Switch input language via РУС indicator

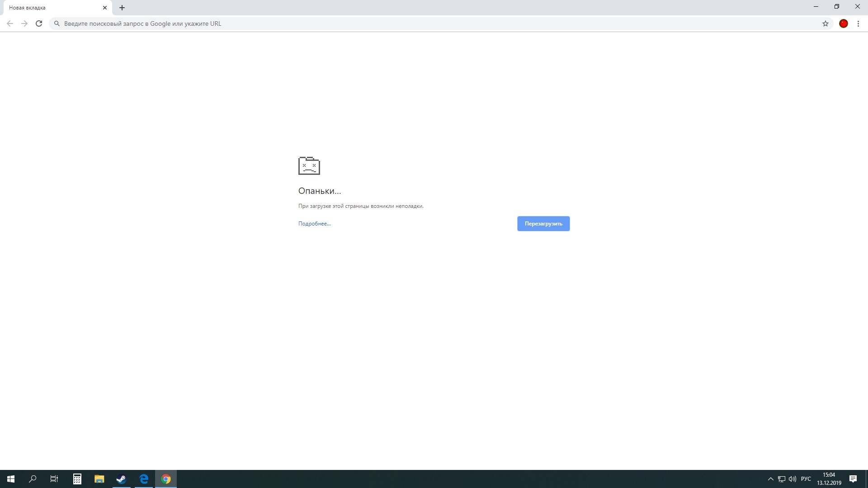point(806,479)
